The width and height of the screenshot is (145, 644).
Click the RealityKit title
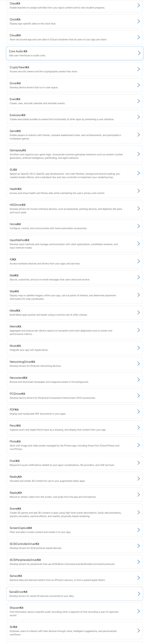coord(16,477)
